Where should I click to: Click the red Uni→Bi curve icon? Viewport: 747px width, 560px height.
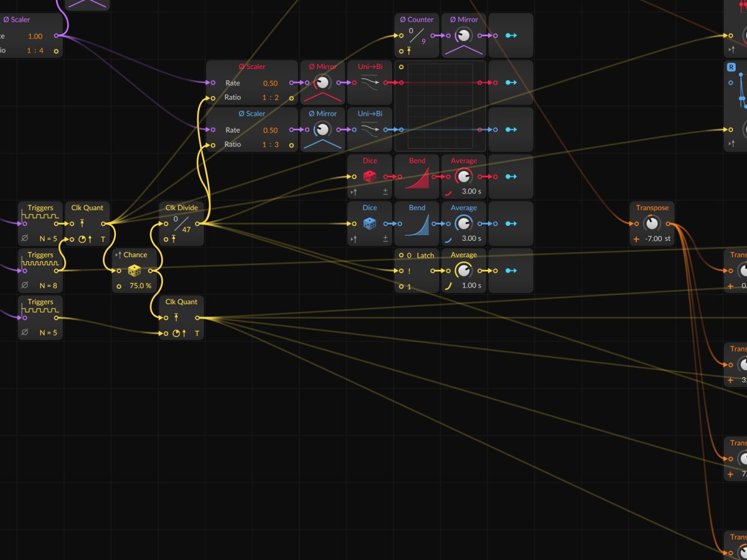click(370, 82)
